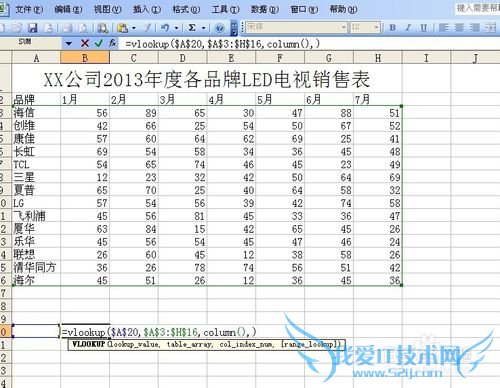Click cell A20 with blue border
Image resolution: width=500 pixels, height=388 pixels.
coord(36,331)
